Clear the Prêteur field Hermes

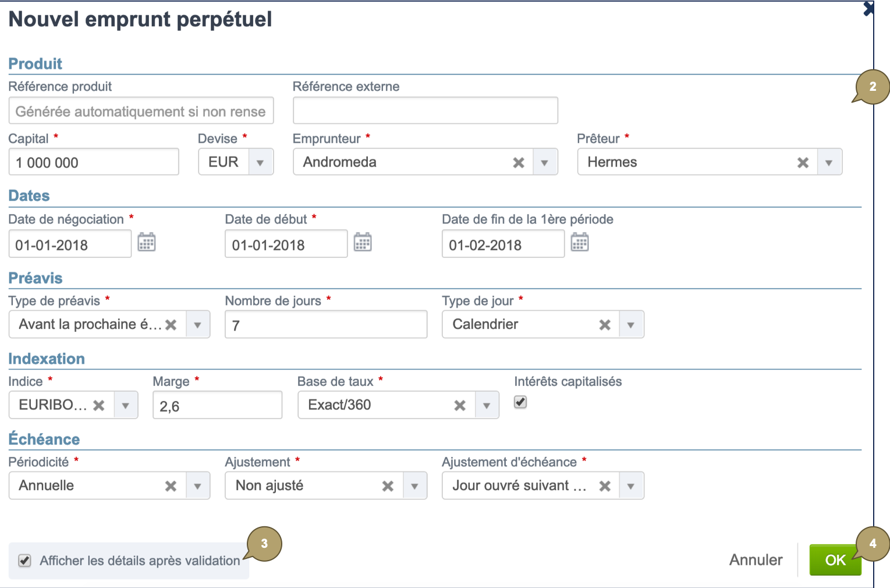(803, 162)
